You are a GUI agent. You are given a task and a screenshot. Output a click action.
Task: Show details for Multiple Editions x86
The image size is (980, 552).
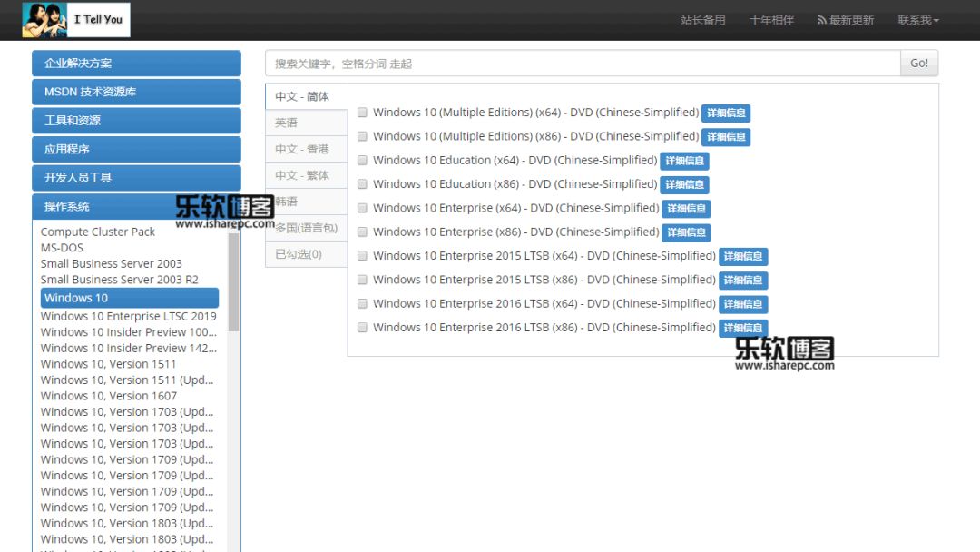pos(726,137)
